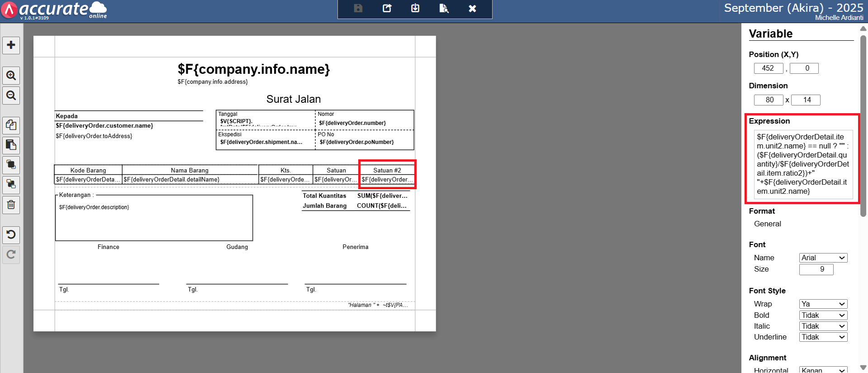Open the print preview icon
This screenshot has width=868, height=373.
point(444,9)
